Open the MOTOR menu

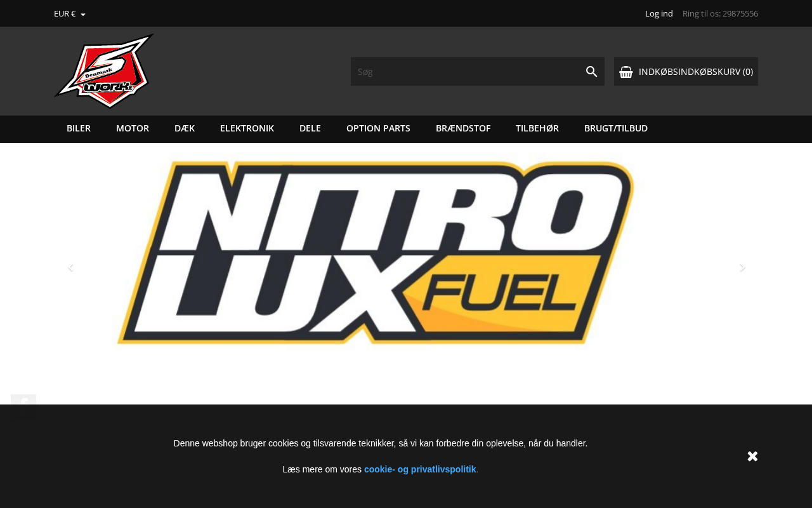click(133, 128)
